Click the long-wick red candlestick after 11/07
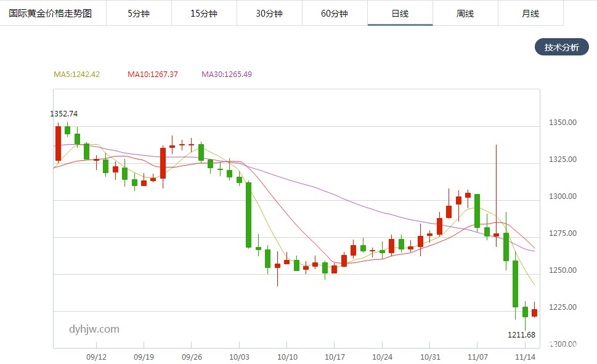Screen dimensions: 597x364 tap(496, 235)
